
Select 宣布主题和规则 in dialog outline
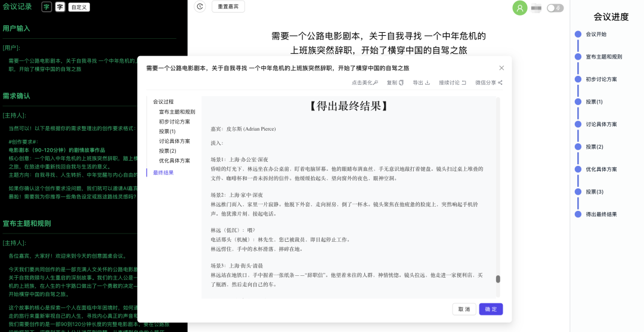coord(177,112)
